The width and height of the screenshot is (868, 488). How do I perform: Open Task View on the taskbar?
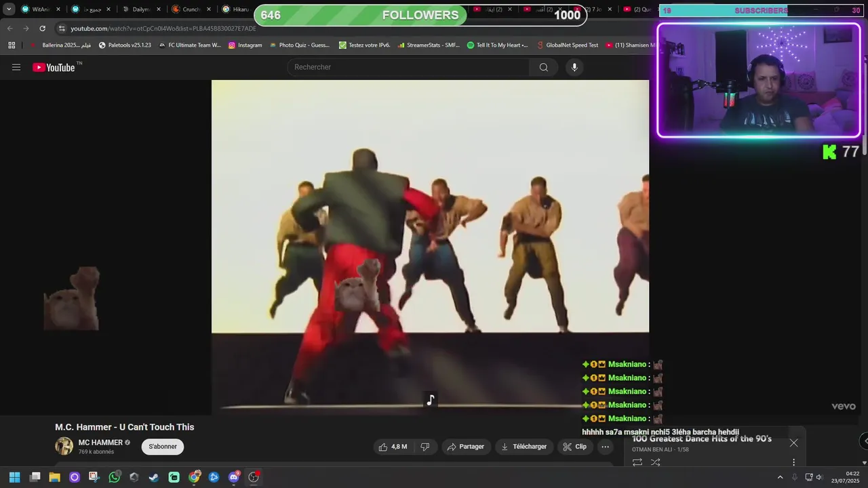click(x=35, y=477)
